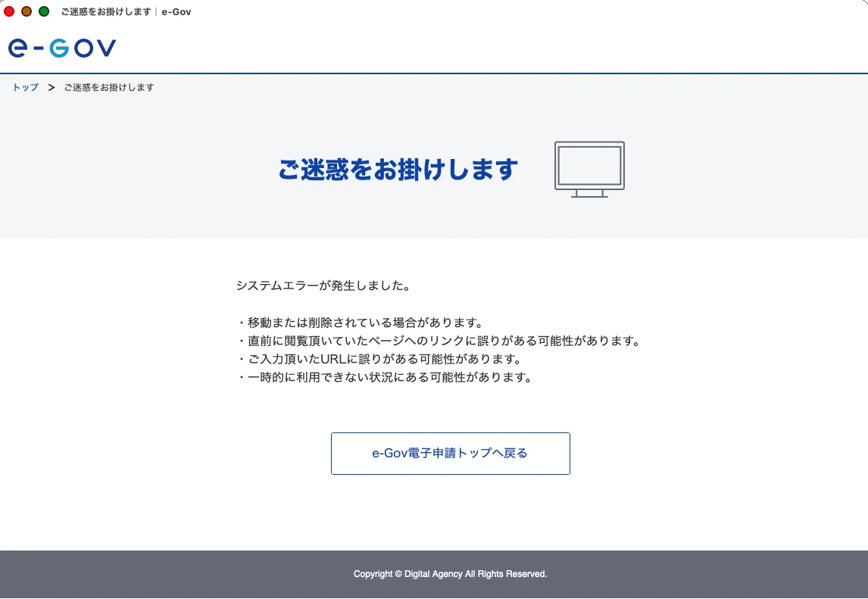Click the 直前に閲覧頂いていたページ line
This screenshot has height=599, width=868.
[439, 341]
